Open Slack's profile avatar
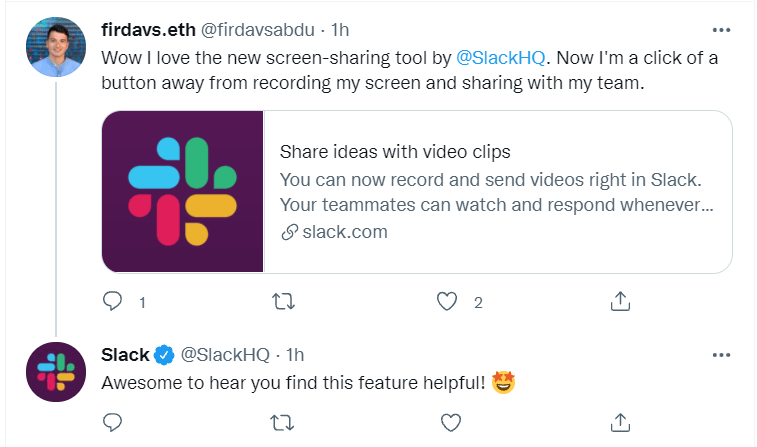This screenshot has height=447, width=757. [x=56, y=371]
